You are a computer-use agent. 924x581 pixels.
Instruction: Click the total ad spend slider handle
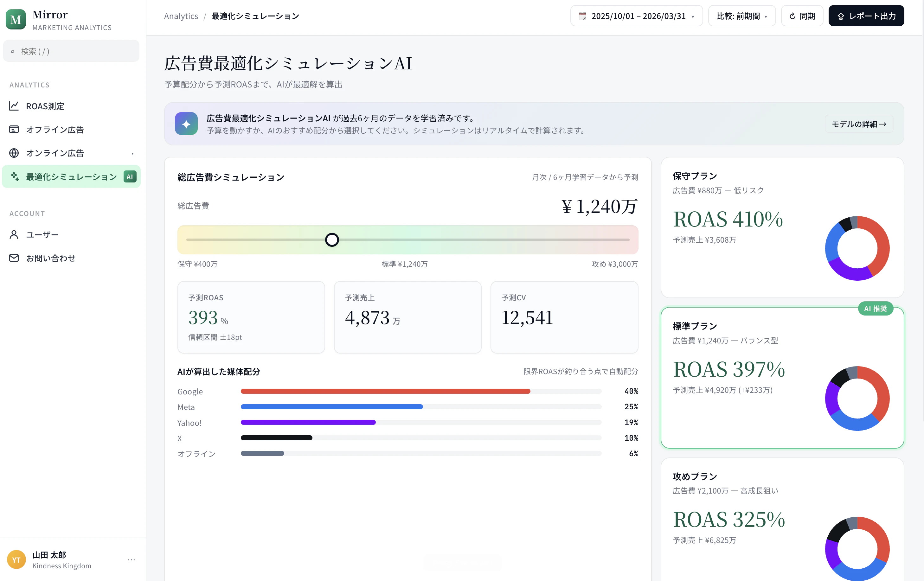(332, 240)
